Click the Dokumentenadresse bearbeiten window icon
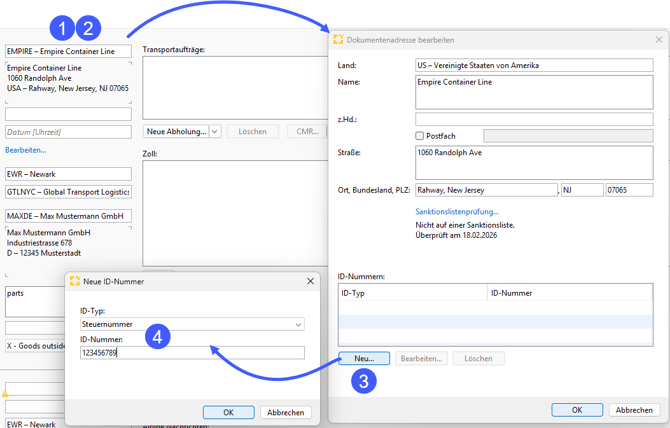Image resolution: width=670 pixels, height=428 pixels. pyautogui.click(x=338, y=40)
